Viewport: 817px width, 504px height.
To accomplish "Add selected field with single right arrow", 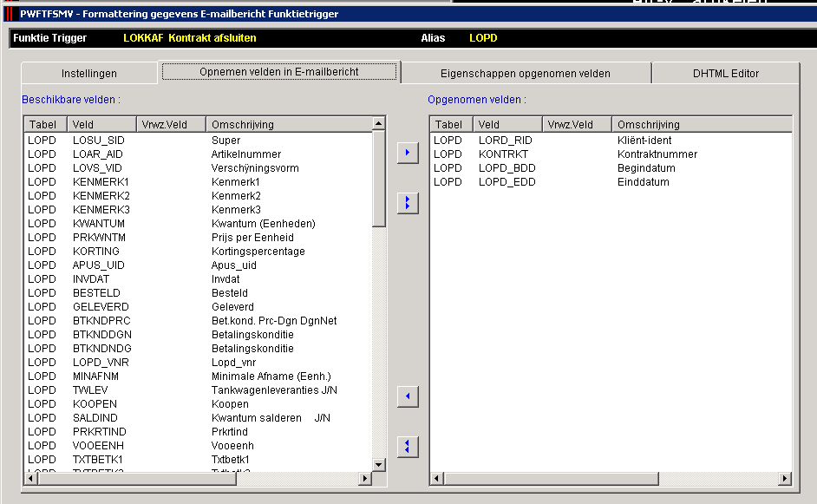I will (x=408, y=153).
